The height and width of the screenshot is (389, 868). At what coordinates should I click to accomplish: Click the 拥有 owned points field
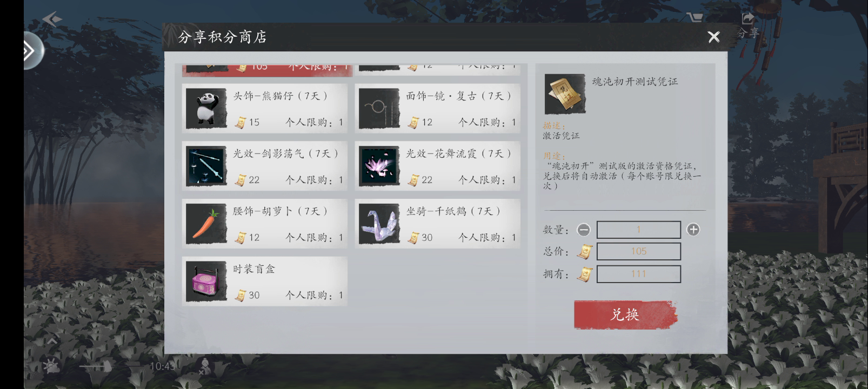638,274
